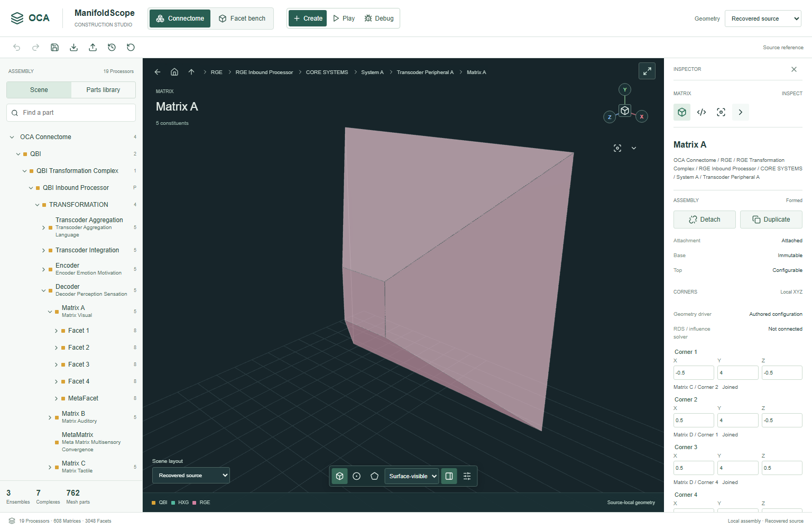Select the inspector cube geometry icon
Viewport: 812px width, 529px height.
tap(682, 112)
